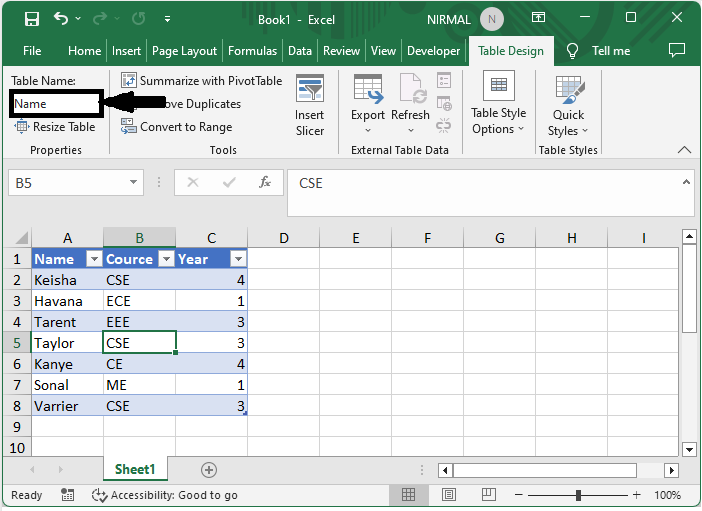702x511 pixels.
Task: Expand the Name Box dropdown
Action: [134, 183]
